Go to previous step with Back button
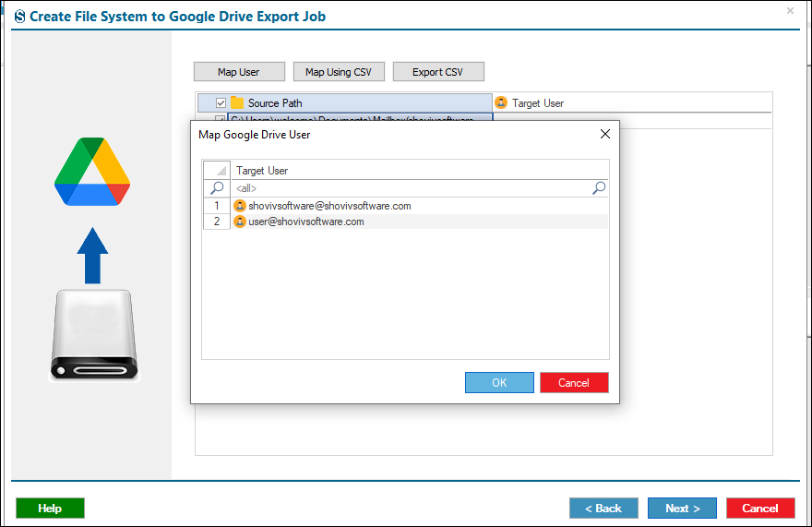The height and width of the screenshot is (527, 812). pyautogui.click(x=603, y=508)
